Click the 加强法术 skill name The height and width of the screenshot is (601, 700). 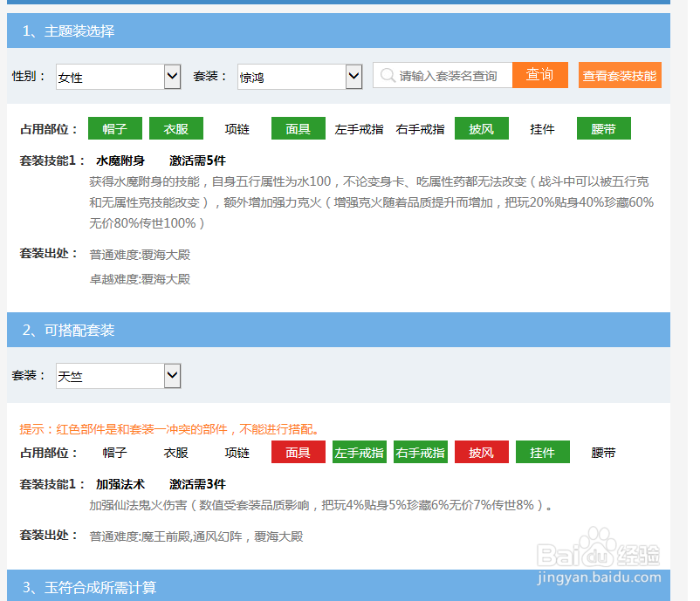[x=120, y=484]
